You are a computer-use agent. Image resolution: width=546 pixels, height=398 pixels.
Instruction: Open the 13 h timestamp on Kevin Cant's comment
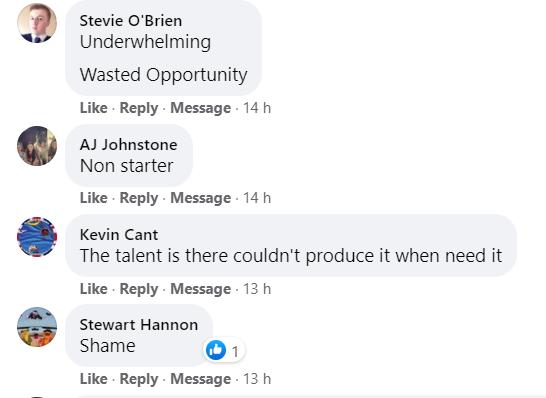coord(257,289)
